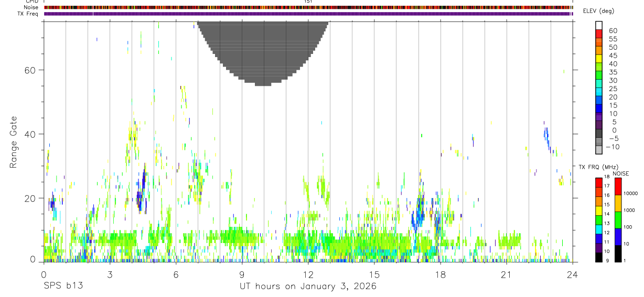Click the '151' CPID value at top

tap(308, 2)
